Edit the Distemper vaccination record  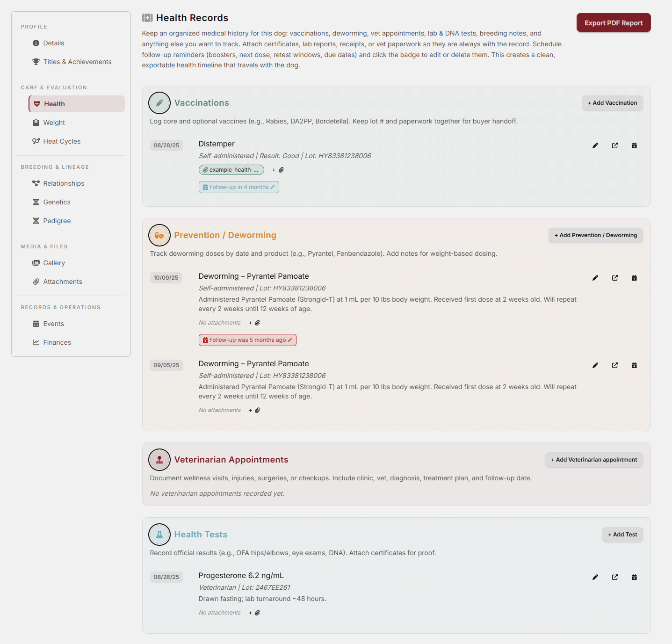tap(595, 145)
